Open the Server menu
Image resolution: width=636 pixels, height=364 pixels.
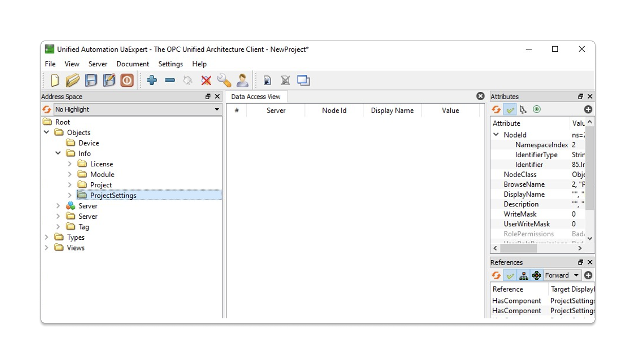[98, 64]
